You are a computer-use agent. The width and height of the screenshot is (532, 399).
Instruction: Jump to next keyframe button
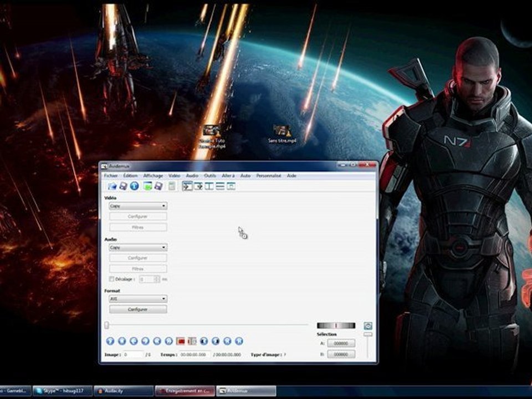coord(168,341)
